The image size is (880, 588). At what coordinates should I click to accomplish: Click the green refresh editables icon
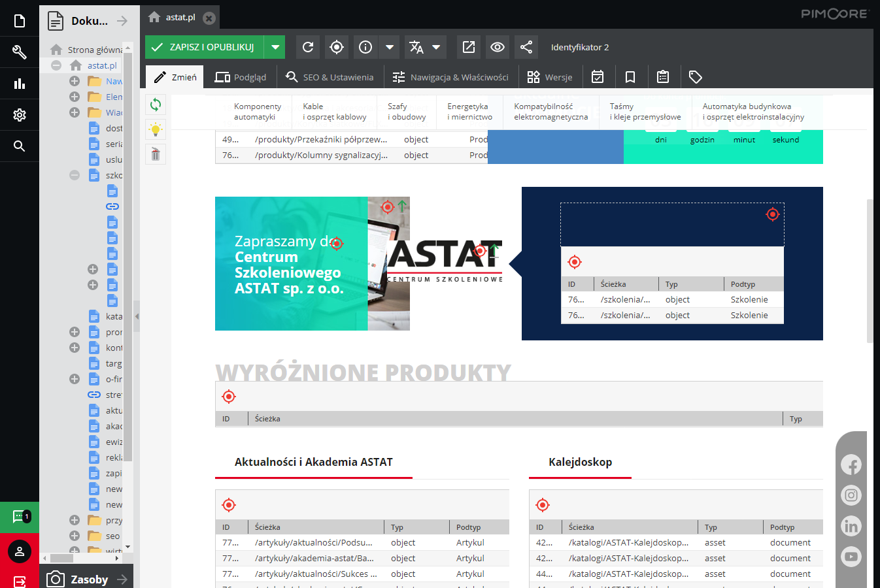coord(156,105)
